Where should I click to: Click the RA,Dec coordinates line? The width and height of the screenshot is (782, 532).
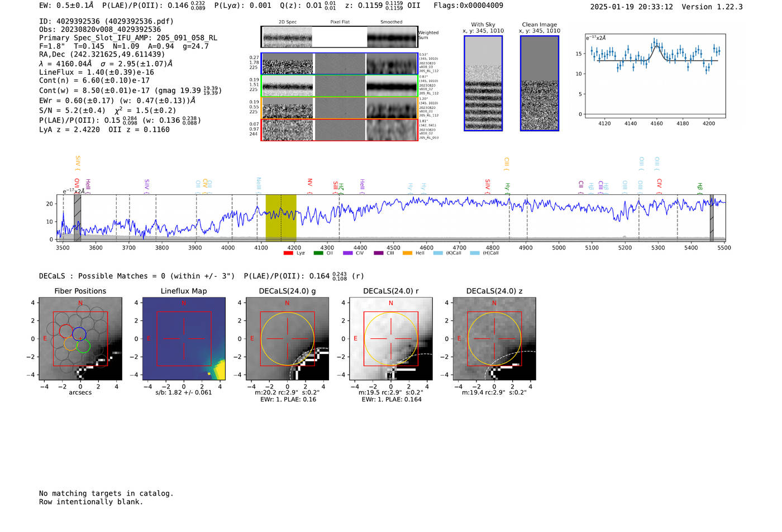pyautogui.click(x=102, y=55)
